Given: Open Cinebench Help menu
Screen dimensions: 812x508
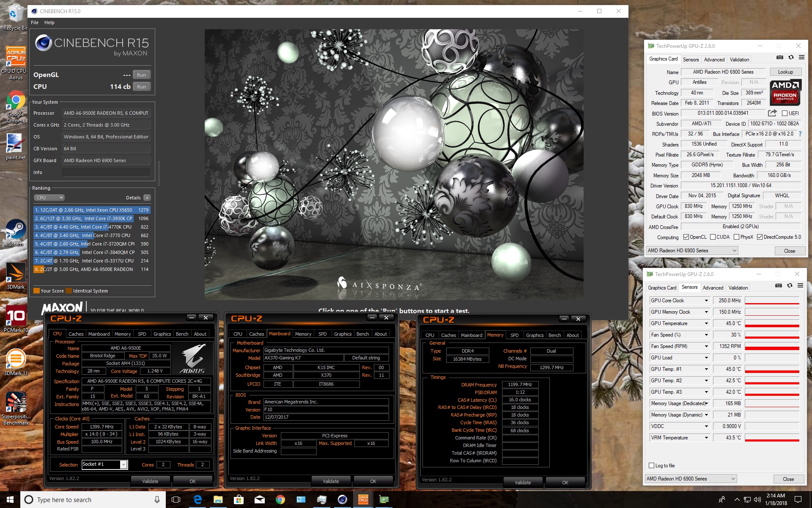Looking at the screenshot, I should [49, 22].
